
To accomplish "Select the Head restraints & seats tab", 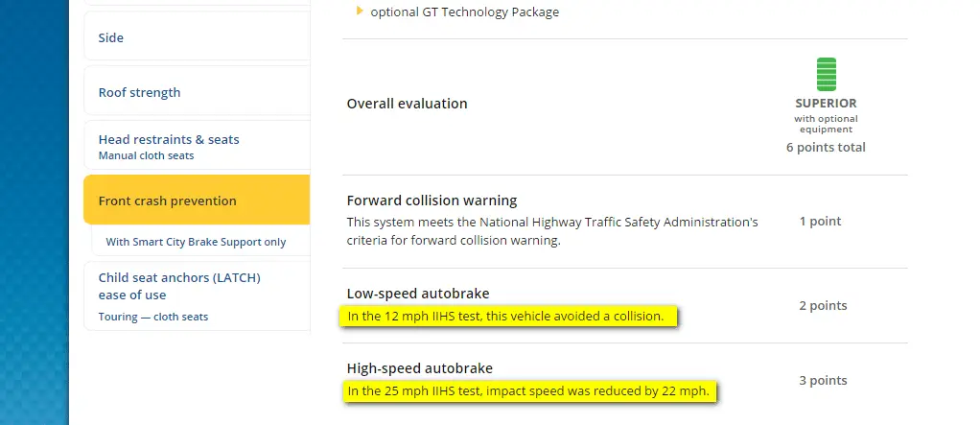I will click(x=169, y=139).
